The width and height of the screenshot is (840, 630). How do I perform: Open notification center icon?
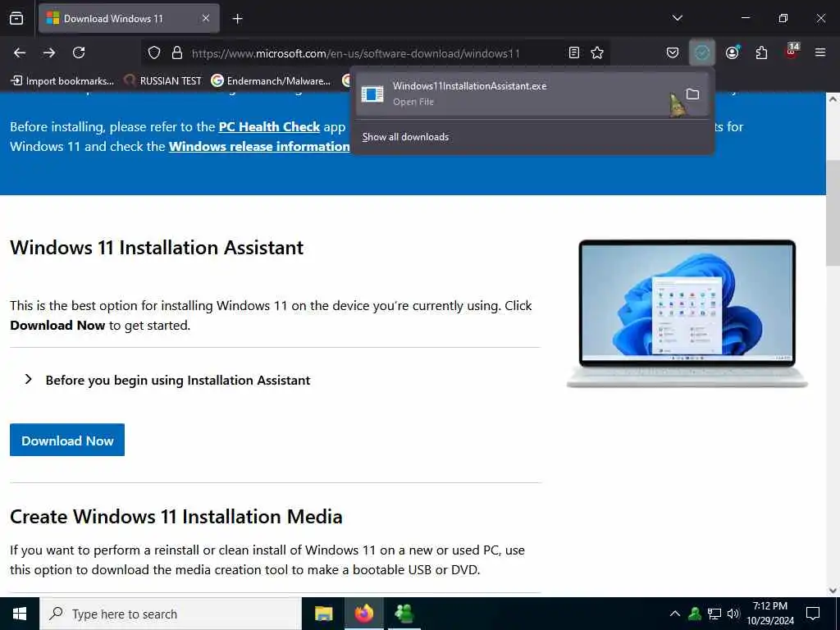[813, 614]
